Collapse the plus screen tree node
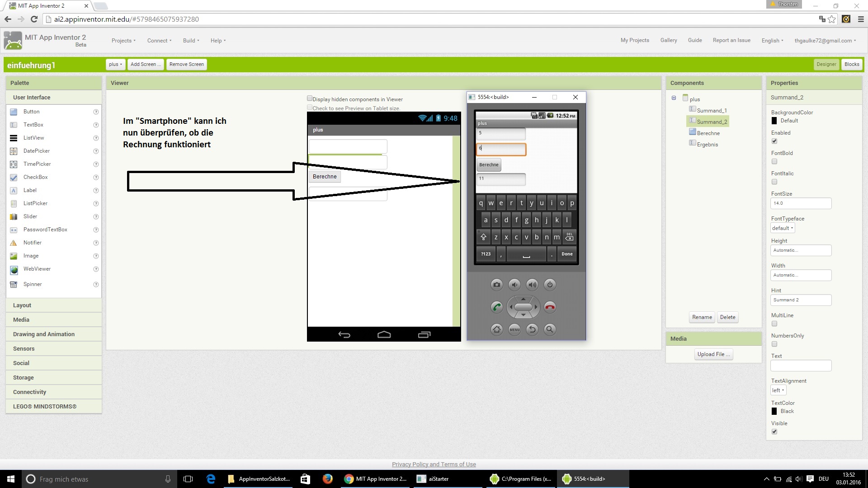The image size is (868, 488). click(x=674, y=98)
